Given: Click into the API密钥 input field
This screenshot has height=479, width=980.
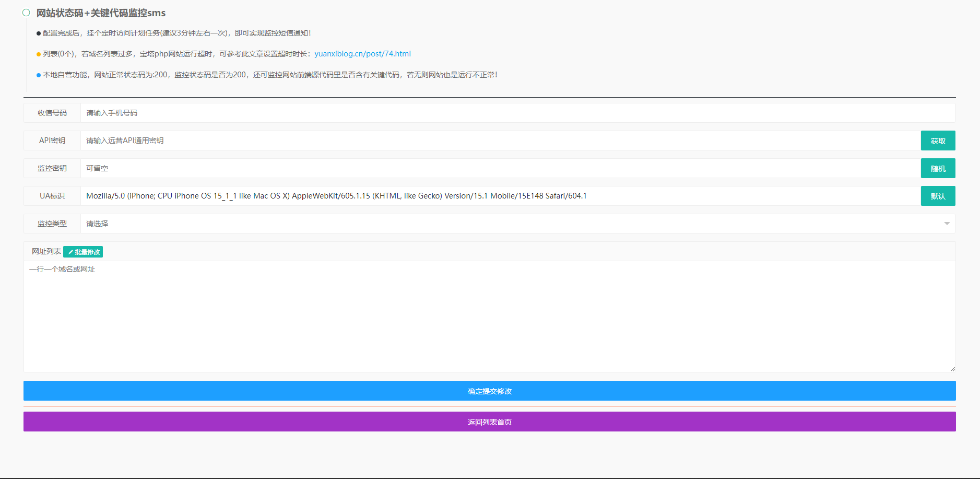Looking at the screenshot, I should (x=500, y=141).
